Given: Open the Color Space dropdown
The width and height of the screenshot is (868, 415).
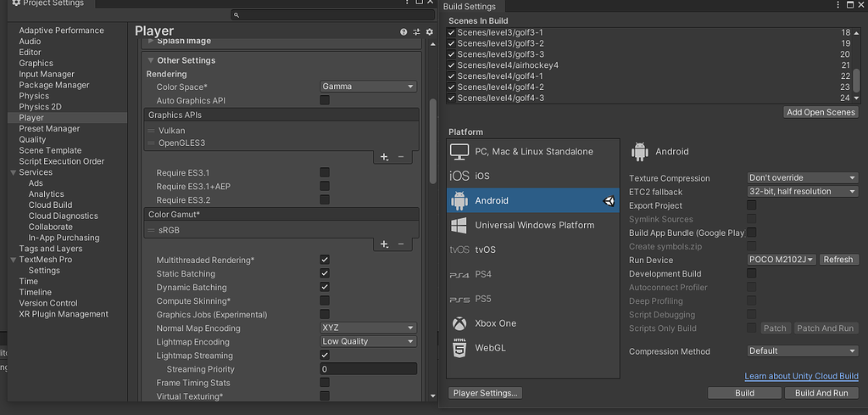Looking at the screenshot, I should [x=369, y=87].
